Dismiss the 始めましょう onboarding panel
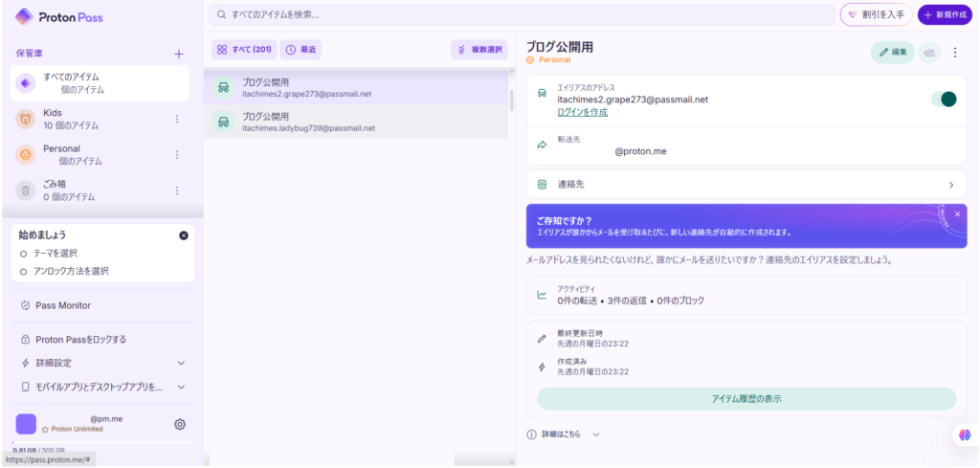The height and width of the screenshot is (468, 980). (184, 234)
